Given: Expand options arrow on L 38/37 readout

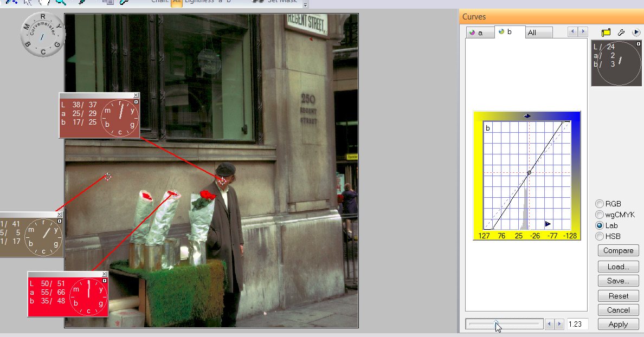Looking at the screenshot, I should pos(136,102).
